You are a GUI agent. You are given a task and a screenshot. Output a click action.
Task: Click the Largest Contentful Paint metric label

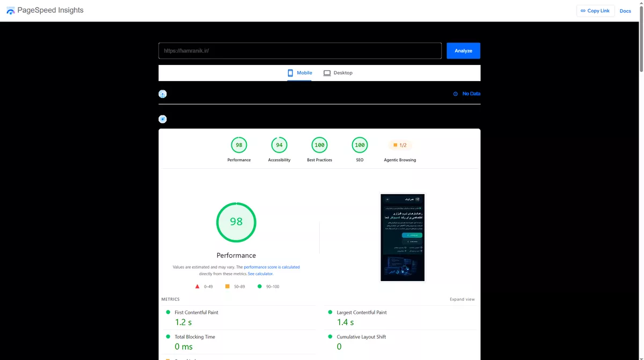pyautogui.click(x=362, y=312)
